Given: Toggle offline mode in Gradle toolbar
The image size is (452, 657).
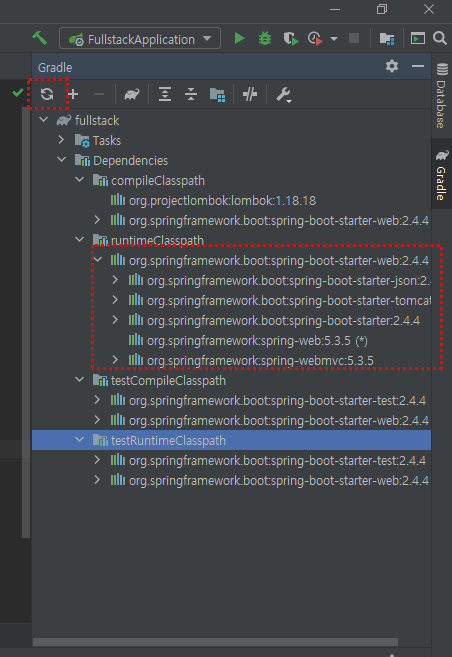Looking at the screenshot, I should coord(250,94).
